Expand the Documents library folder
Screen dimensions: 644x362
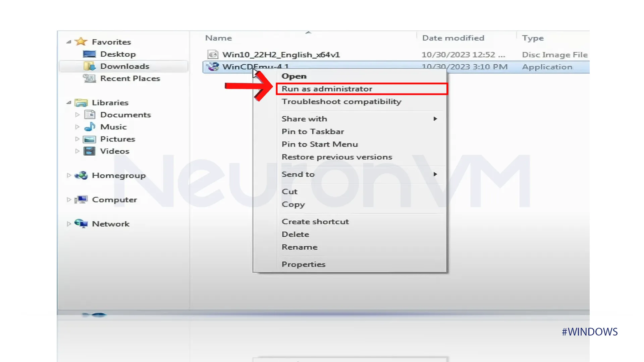tap(78, 115)
